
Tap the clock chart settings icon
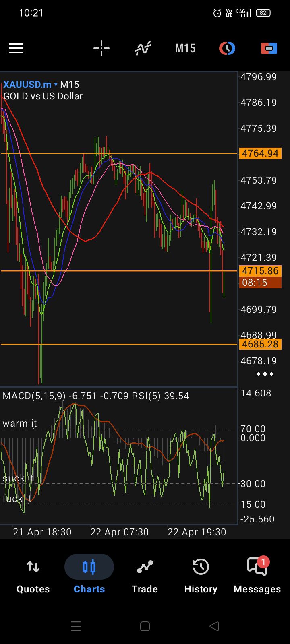(x=227, y=49)
